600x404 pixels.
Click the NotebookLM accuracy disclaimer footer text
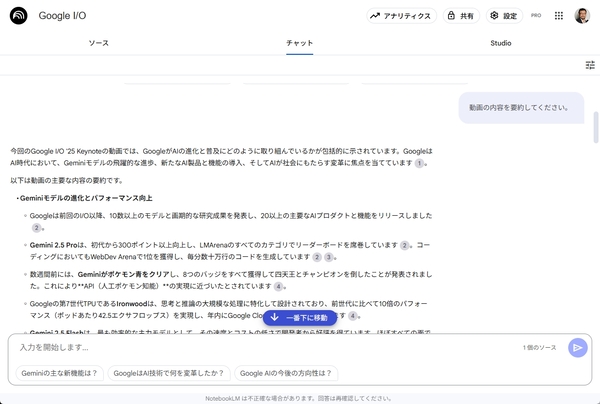coord(298,398)
